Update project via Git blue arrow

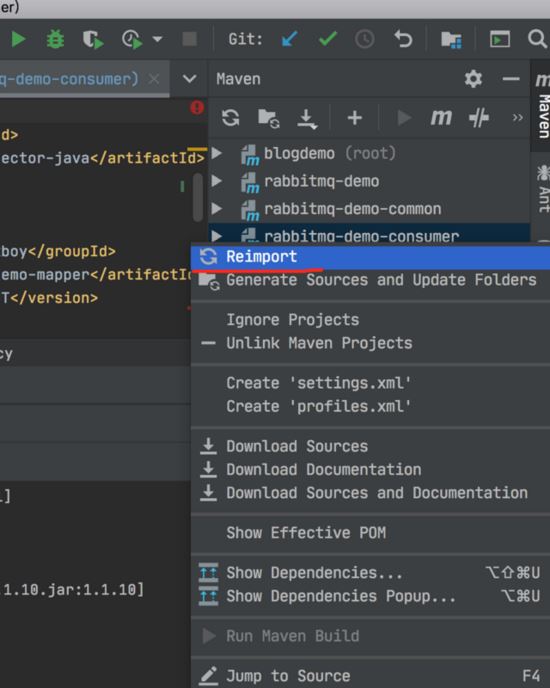click(x=289, y=39)
